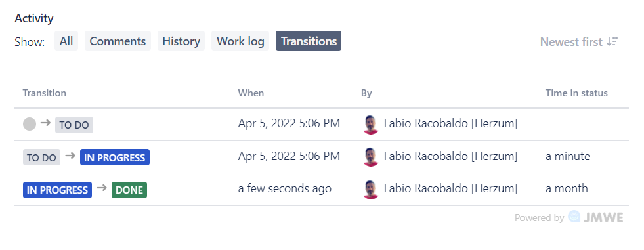
Task: Select the Transitions tab
Action: [309, 41]
